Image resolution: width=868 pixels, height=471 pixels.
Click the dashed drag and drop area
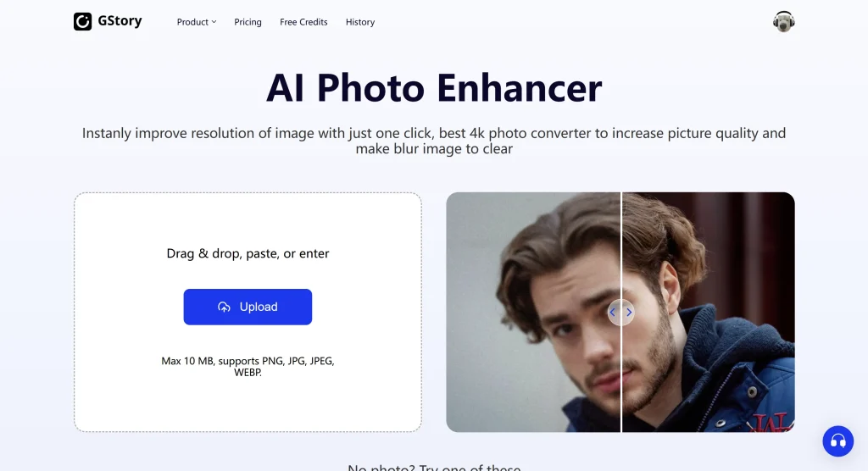248,312
